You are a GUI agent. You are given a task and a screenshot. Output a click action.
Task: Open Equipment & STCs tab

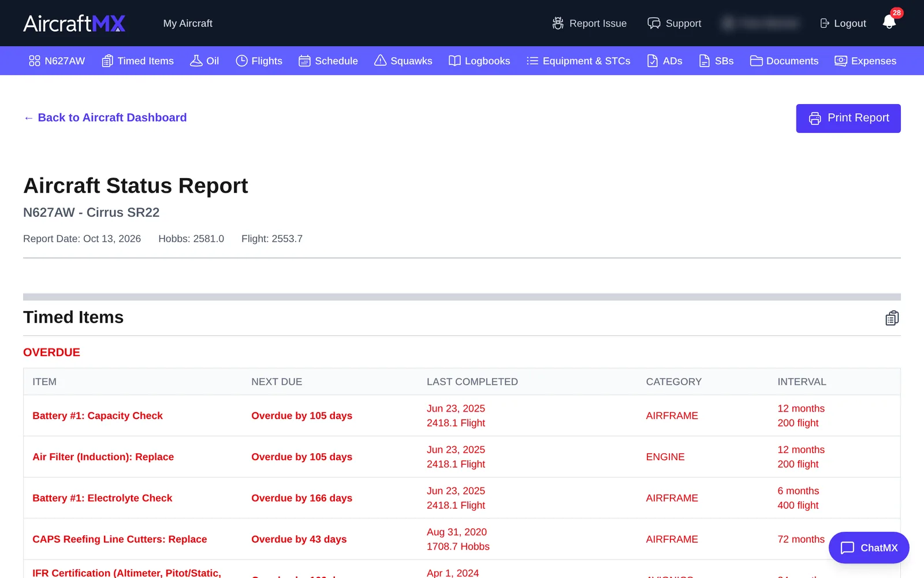click(x=578, y=61)
